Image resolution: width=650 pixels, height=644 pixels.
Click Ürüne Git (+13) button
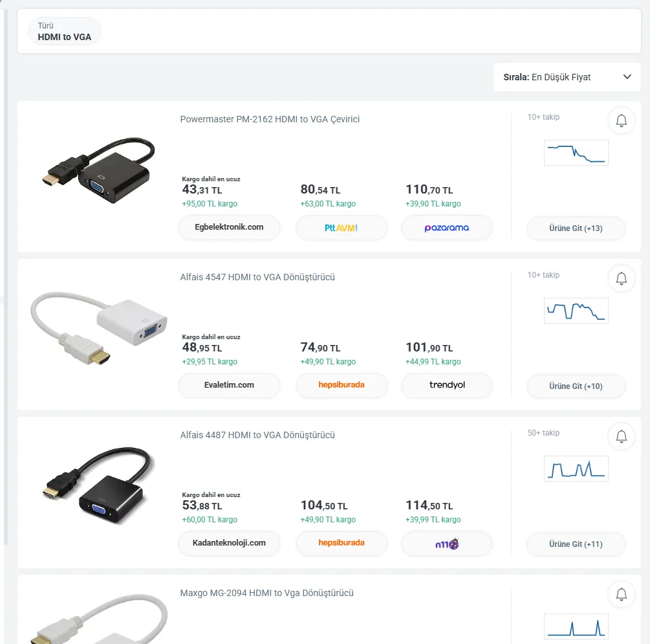[x=576, y=228]
